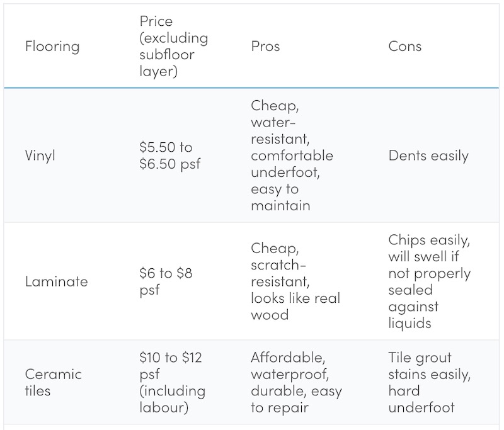504x430 pixels.
Task: Click the Price column header
Action: [x=174, y=46]
